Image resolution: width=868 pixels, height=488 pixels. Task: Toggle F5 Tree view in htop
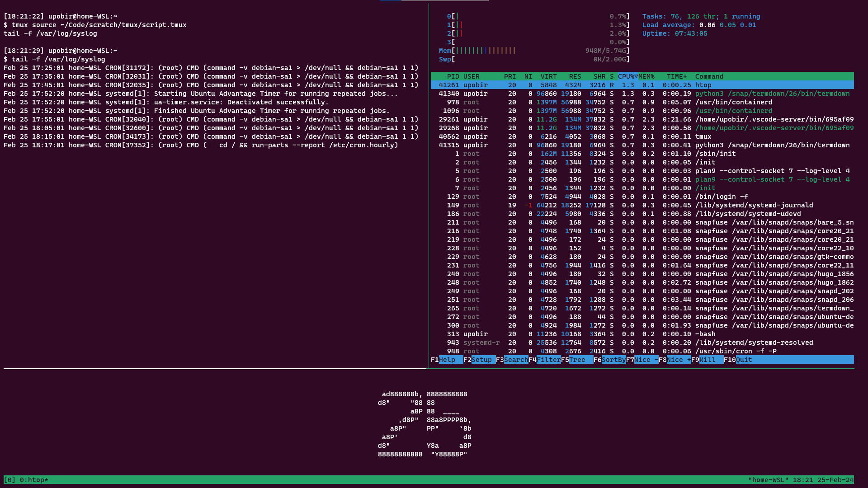click(577, 360)
